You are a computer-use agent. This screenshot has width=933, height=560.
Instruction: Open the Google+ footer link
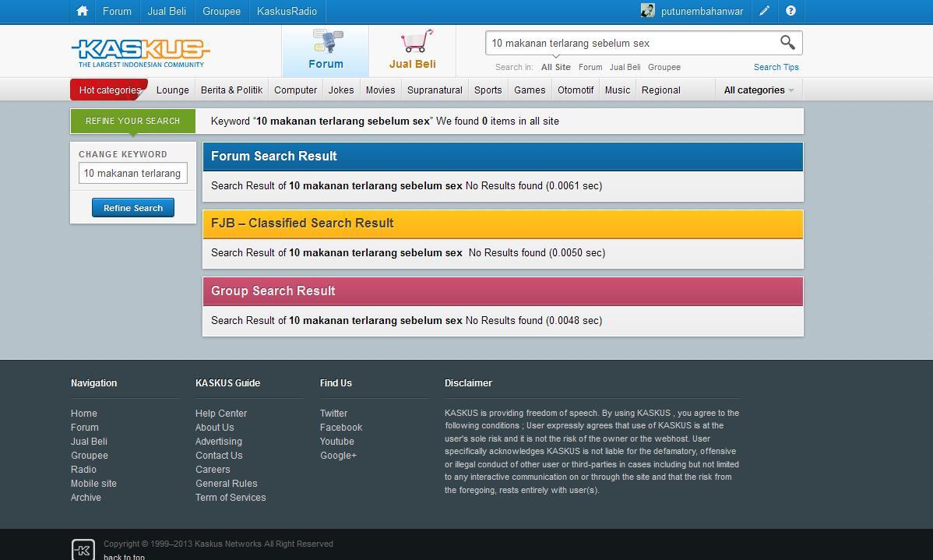[x=338, y=456]
